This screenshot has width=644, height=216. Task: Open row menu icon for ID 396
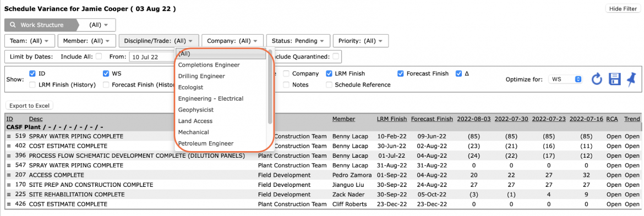pos(9,156)
